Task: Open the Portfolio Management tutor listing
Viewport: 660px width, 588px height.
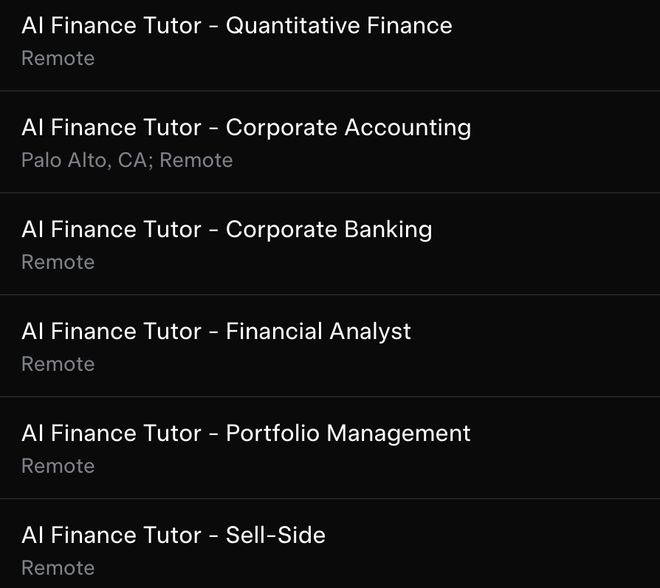Action: (x=245, y=434)
